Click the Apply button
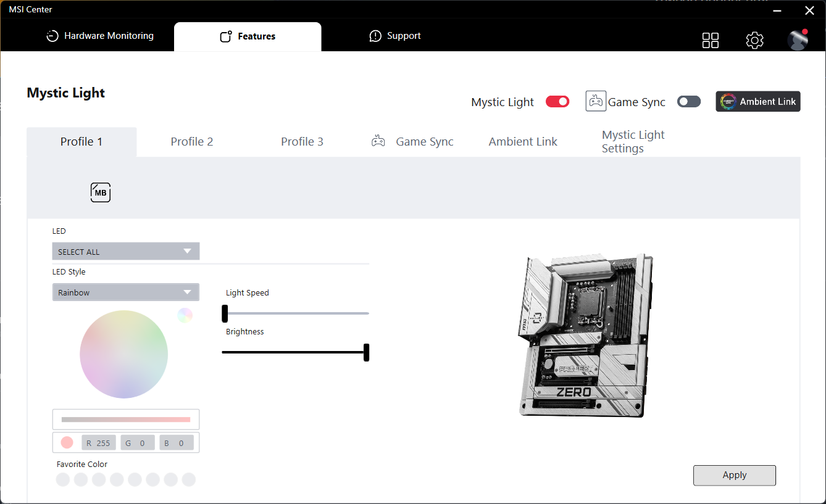Viewport: 826px width, 504px height. (735, 475)
